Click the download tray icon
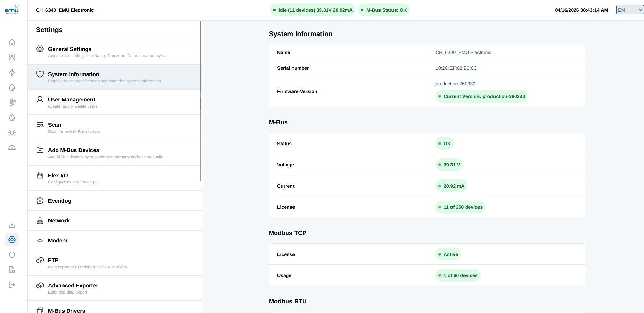 click(x=12, y=224)
